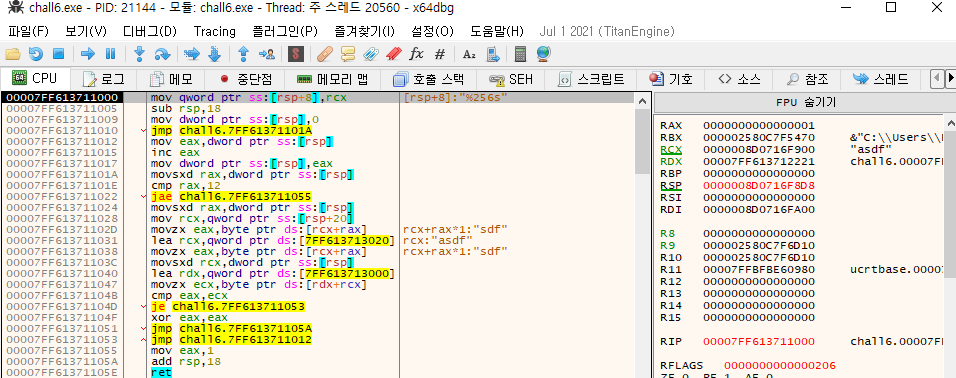Click the globe icon in toolbar
The image size is (956, 378).
click(543, 54)
